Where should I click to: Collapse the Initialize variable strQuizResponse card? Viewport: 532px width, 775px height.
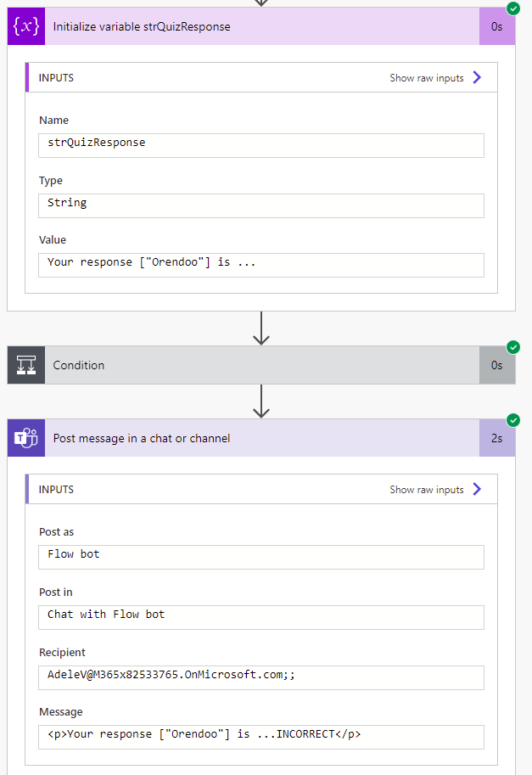pyautogui.click(x=255, y=26)
